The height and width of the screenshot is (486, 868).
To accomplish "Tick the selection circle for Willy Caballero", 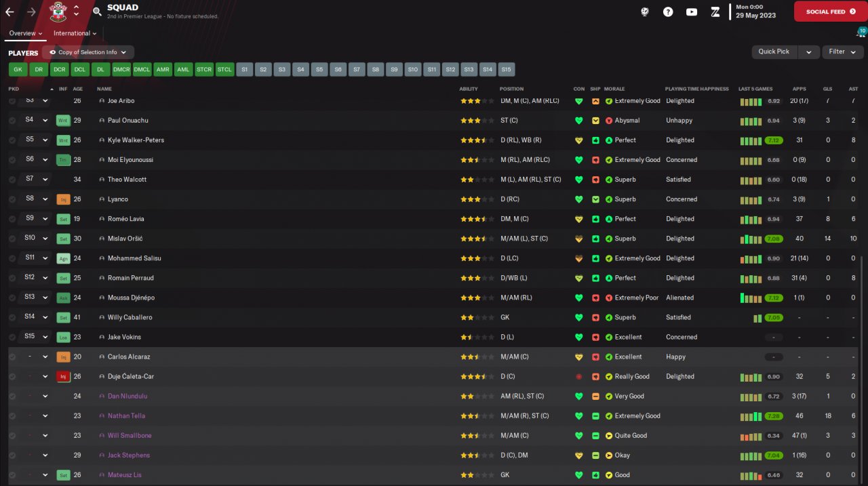I will 12,317.
